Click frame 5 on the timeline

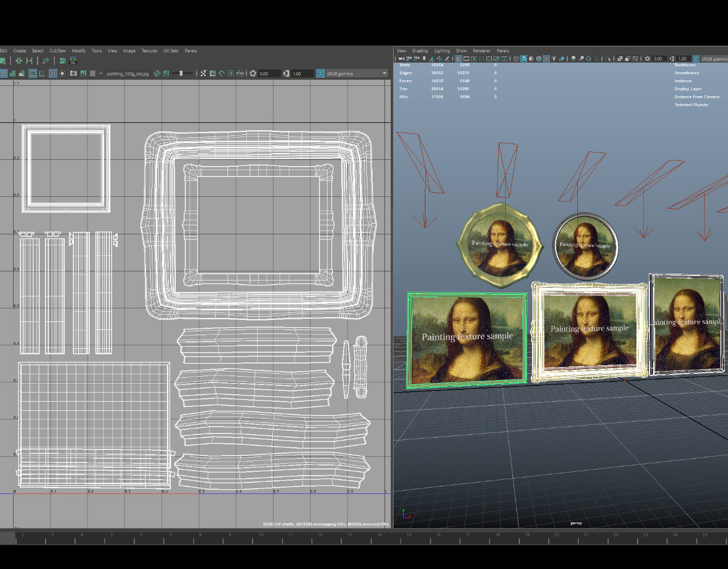point(111,535)
